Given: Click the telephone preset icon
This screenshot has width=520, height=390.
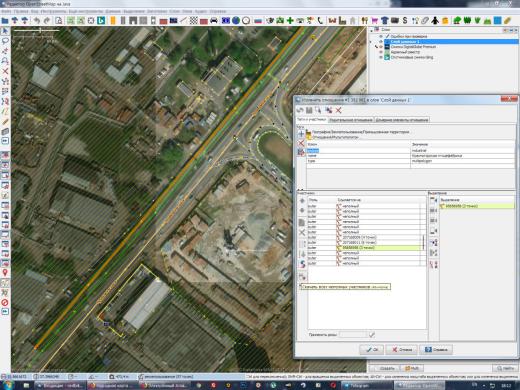Looking at the screenshot, I should 320,21.
